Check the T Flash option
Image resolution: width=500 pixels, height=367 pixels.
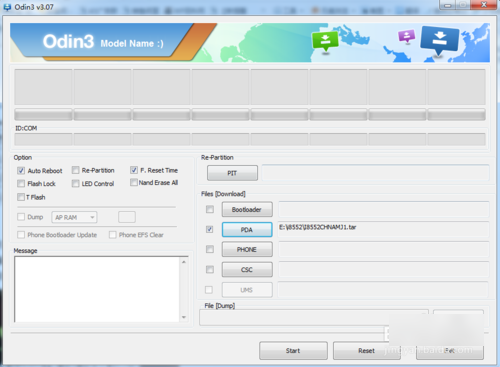21,197
